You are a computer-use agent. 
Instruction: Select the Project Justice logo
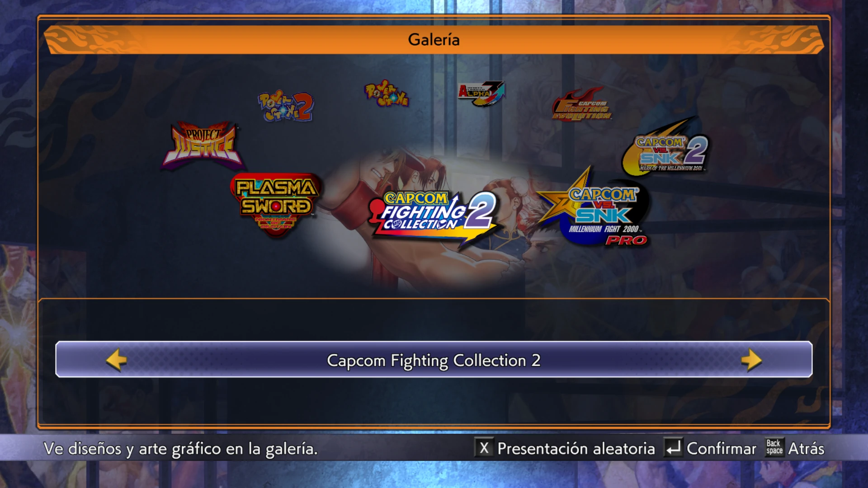(203, 145)
